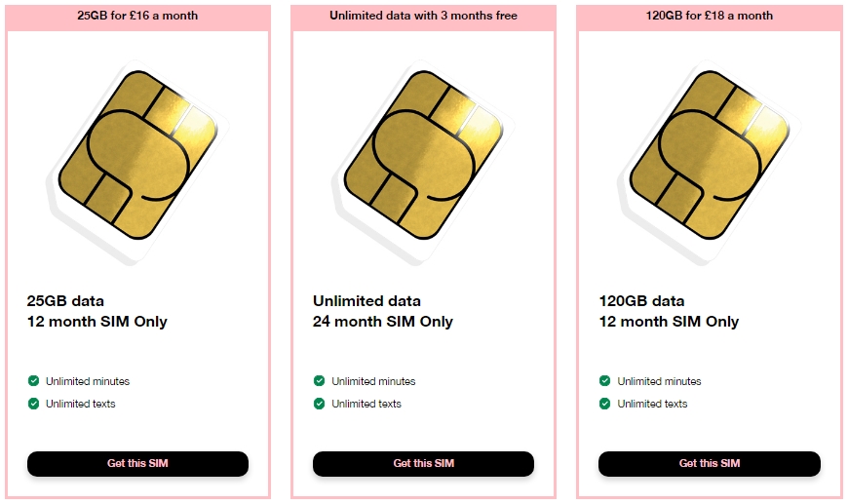Click the 25GB plan SIM card image
The width and height of the screenshot is (848, 504).
coord(137,162)
